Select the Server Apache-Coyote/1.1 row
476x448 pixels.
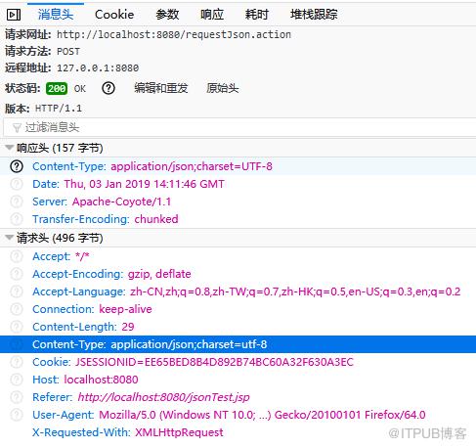pos(238,202)
